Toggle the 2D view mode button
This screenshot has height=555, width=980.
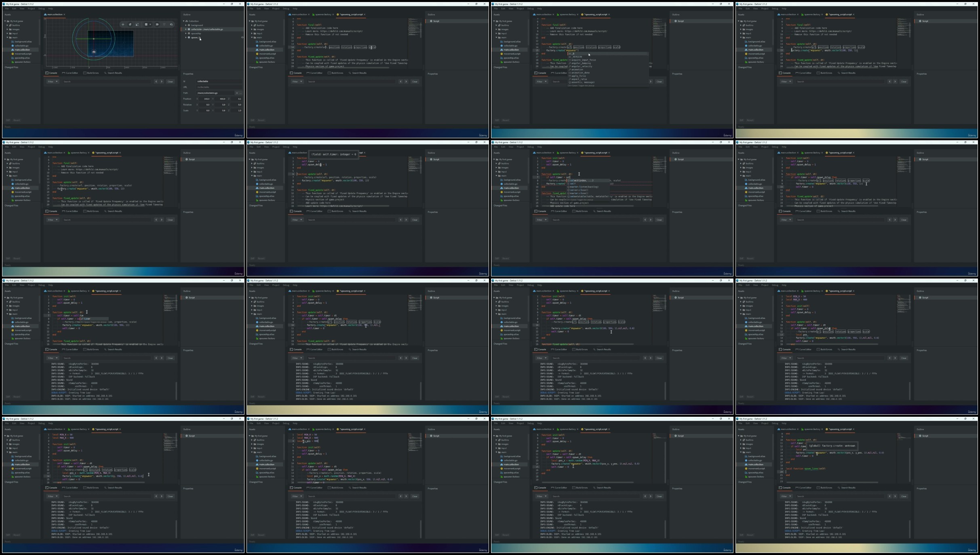click(157, 24)
